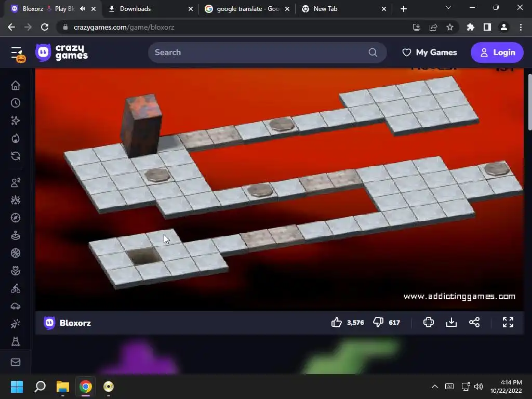Open Action games explosion icon
532x399 pixels.
15,200
